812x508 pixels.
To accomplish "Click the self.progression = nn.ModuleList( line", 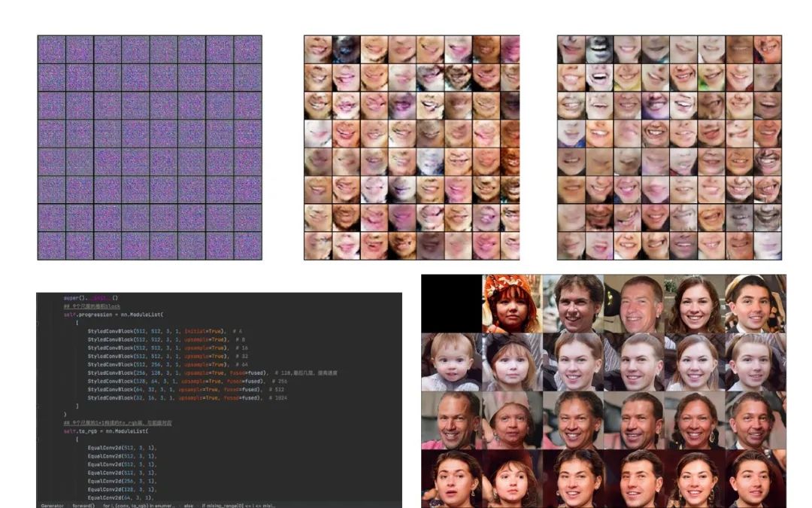I will click(114, 315).
